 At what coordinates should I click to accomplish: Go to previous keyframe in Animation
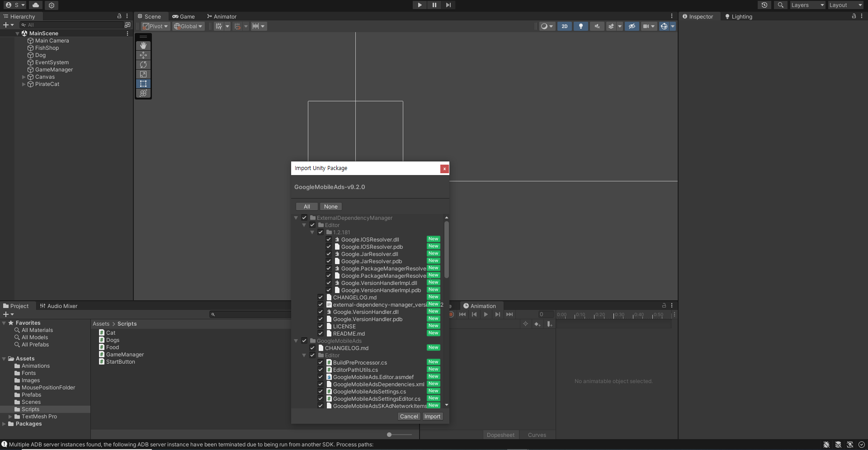pyautogui.click(x=474, y=314)
